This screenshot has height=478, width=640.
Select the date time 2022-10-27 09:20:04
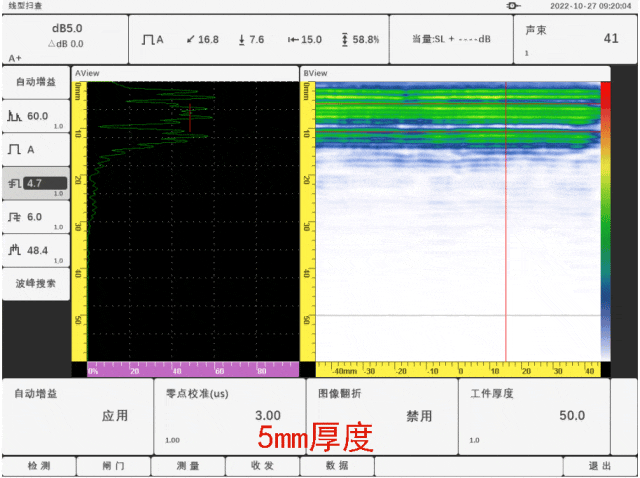(x=591, y=6)
